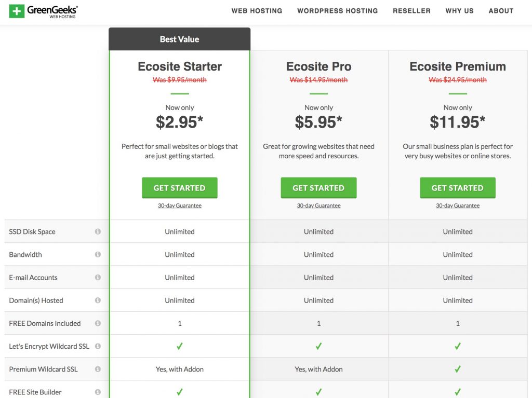Open info icon for E-mail Accounts
Viewport: 532px width, 398px height.
coord(98,278)
